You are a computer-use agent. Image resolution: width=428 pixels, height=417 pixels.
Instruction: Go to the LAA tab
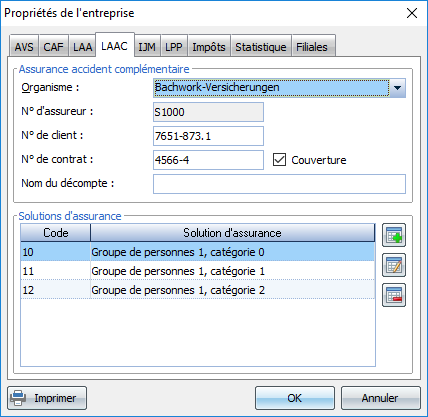[x=82, y=47]
